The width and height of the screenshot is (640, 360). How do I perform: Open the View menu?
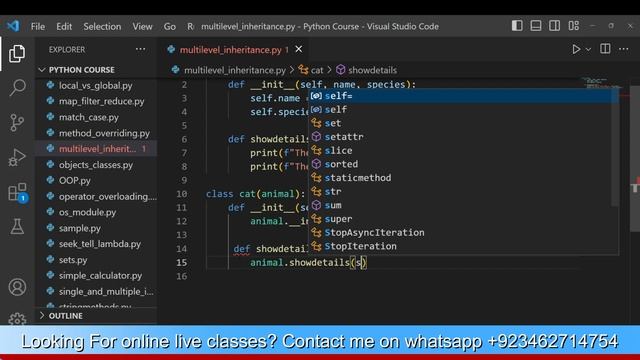coord(142,26)
